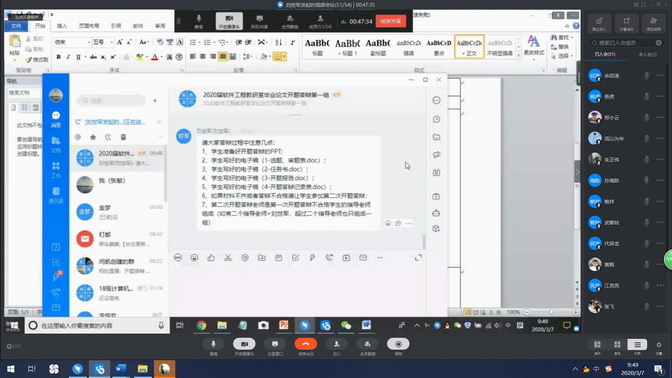Click the red hang-up call button
The height and width of the screenshot is (378, 672).
point(306,344)
